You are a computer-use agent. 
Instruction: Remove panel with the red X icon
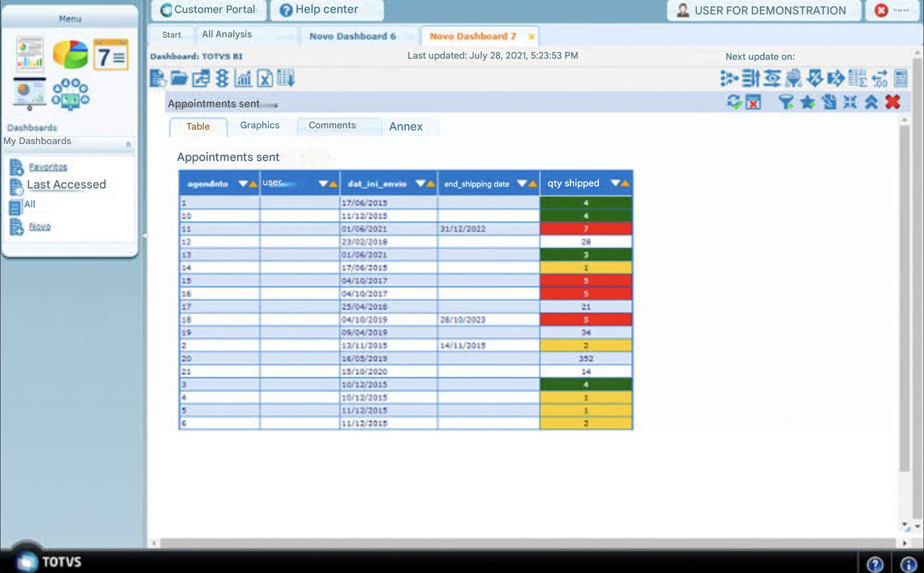click(892, 102)
